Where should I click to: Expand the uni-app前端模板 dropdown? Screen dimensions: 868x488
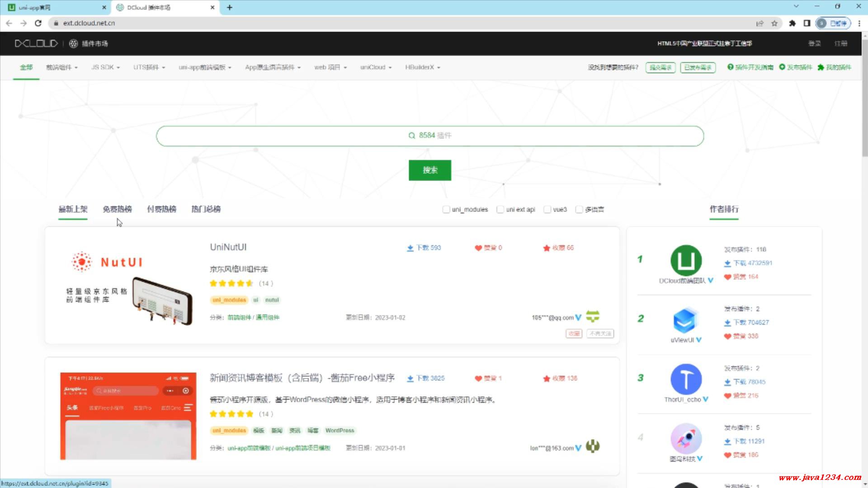coord(205,67)
